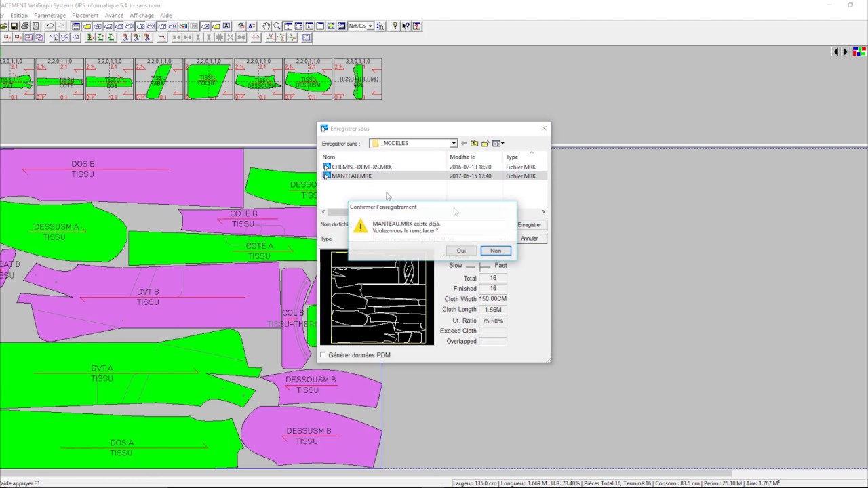Click Non to cancel replacing
This screenshot has width=868, height=488.
pyautogui.click(x=496, y=251)
